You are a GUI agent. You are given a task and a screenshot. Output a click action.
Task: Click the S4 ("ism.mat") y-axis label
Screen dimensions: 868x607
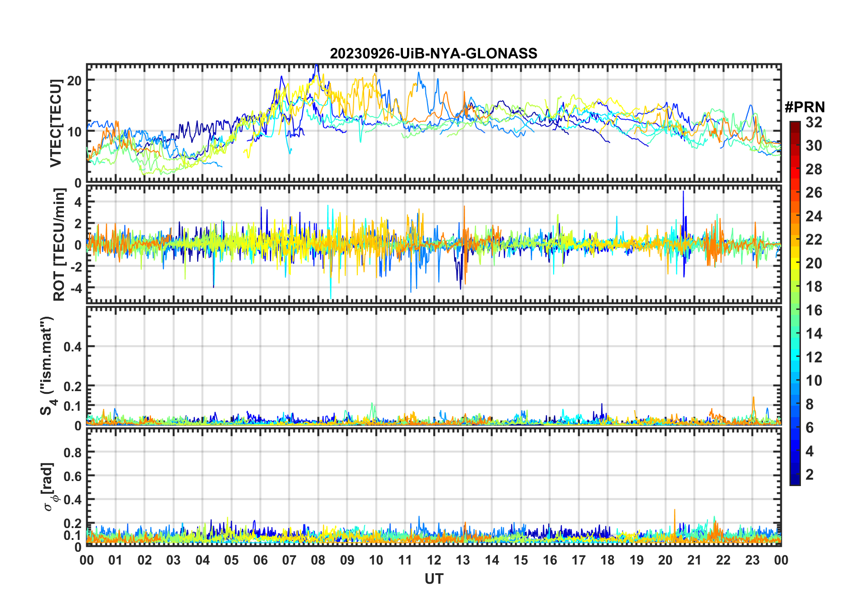click(x=47, y=366)
